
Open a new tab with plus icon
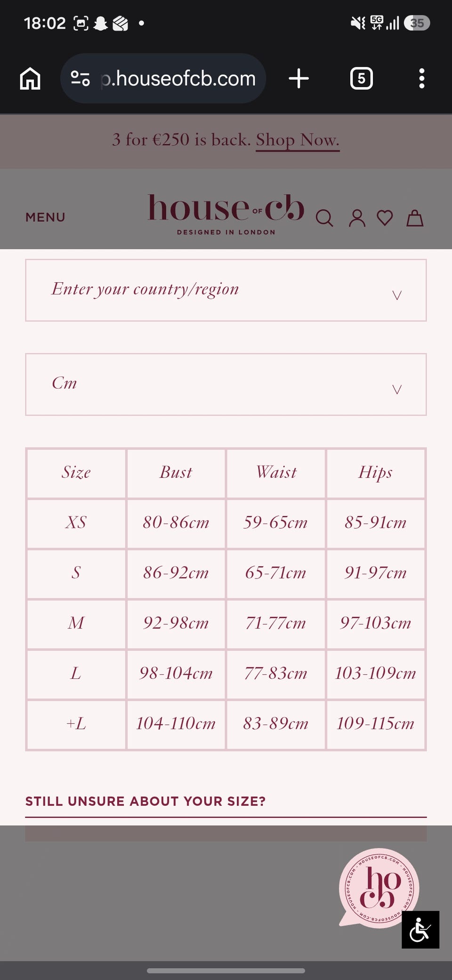(299, 78)
